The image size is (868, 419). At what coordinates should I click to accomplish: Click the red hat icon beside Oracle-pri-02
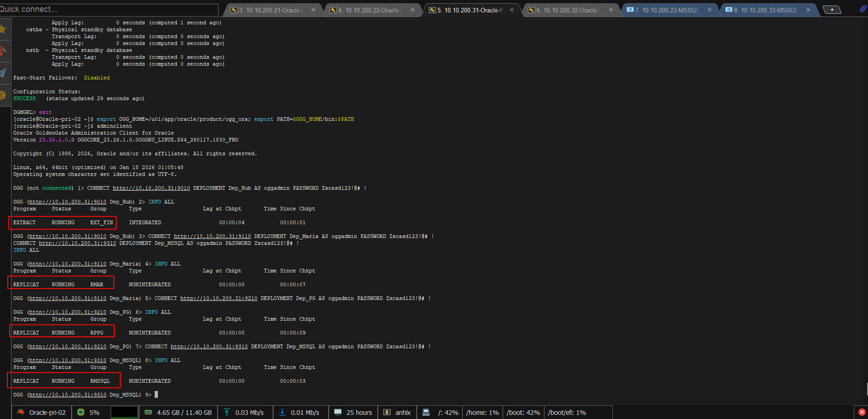(21, 412)
